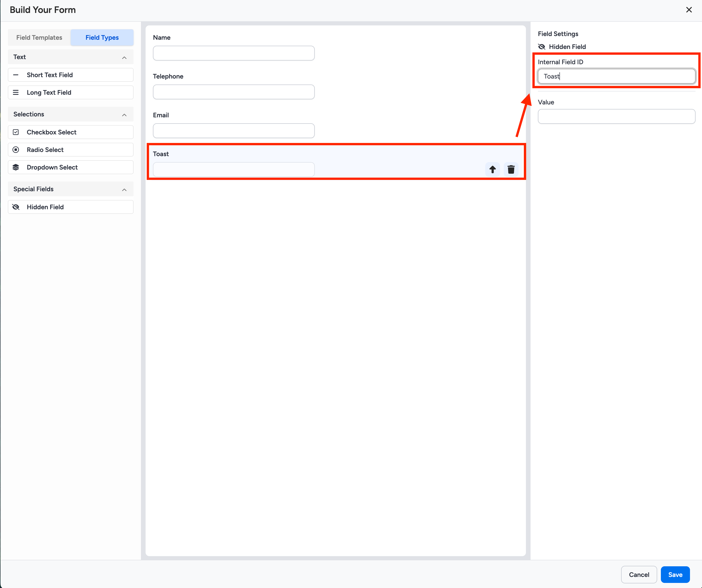Image resolution: width=702 pixels, height=588 pixels.
Task: Focus the Value input field
Action: [617, 116]
